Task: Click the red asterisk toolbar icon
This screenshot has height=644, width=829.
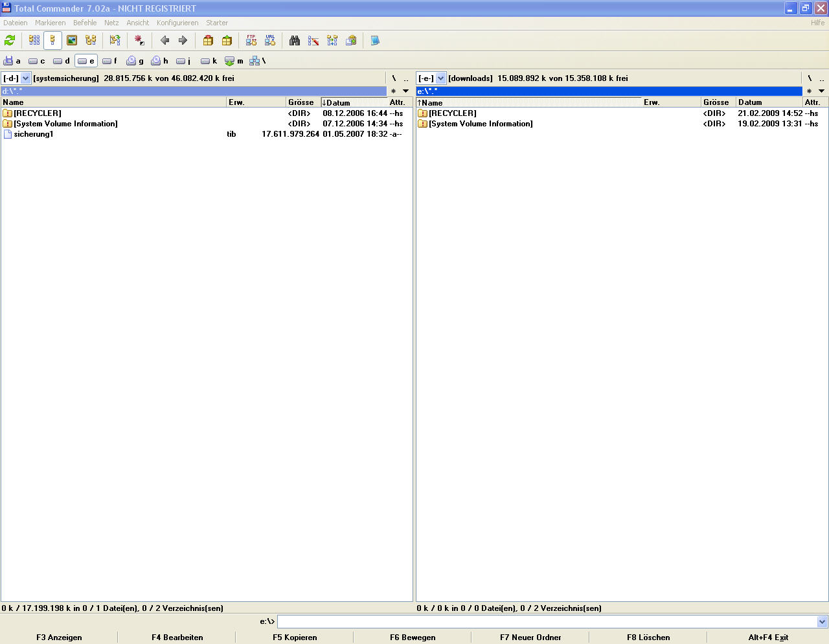Action: (x=140, y=40)
